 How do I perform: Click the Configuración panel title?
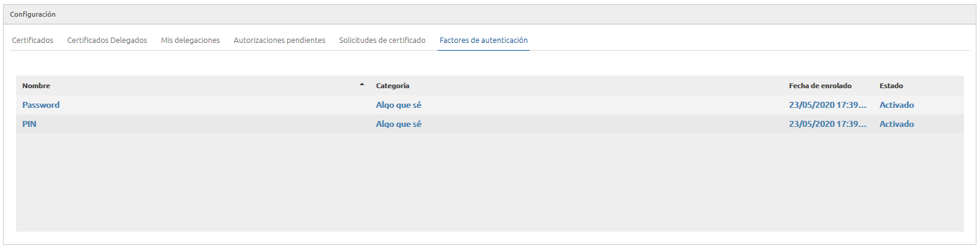pyautogui.click(x=33, y=14)
